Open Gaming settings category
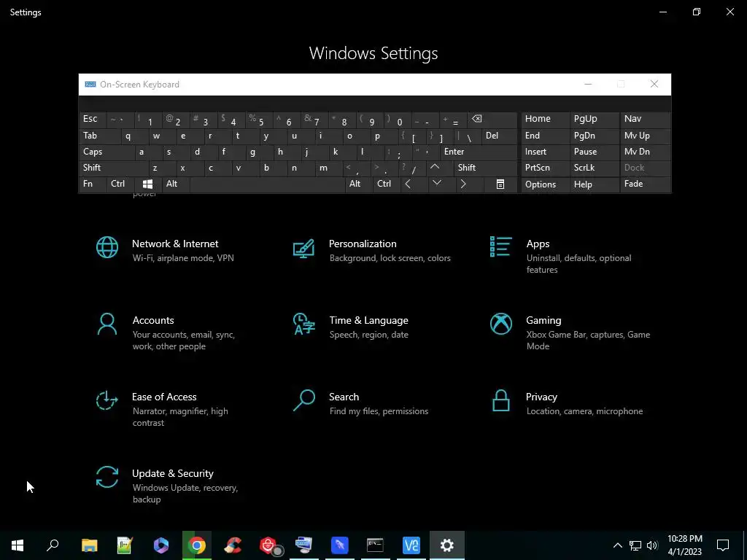 click(570, 332)
